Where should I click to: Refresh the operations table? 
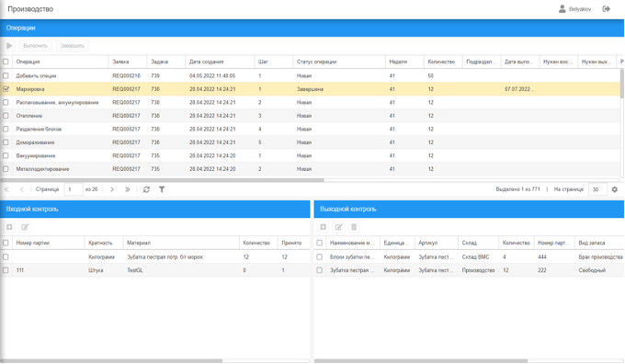(x=146, y=189)
